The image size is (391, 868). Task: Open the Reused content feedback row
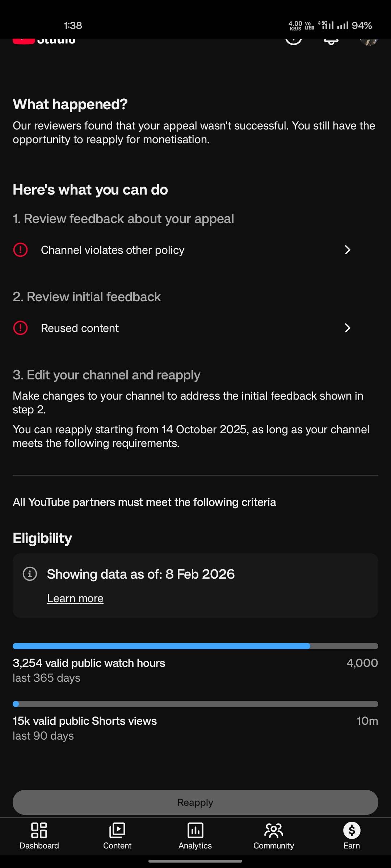coord(80,328)
